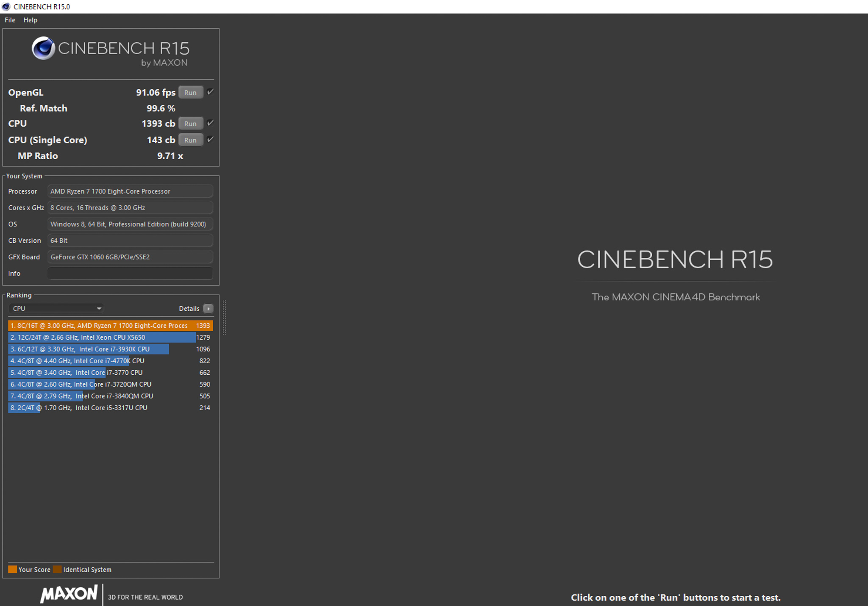Run the CPU Single Core benchmark
This screenshot has height=606, width=868.
coord(190,140)
